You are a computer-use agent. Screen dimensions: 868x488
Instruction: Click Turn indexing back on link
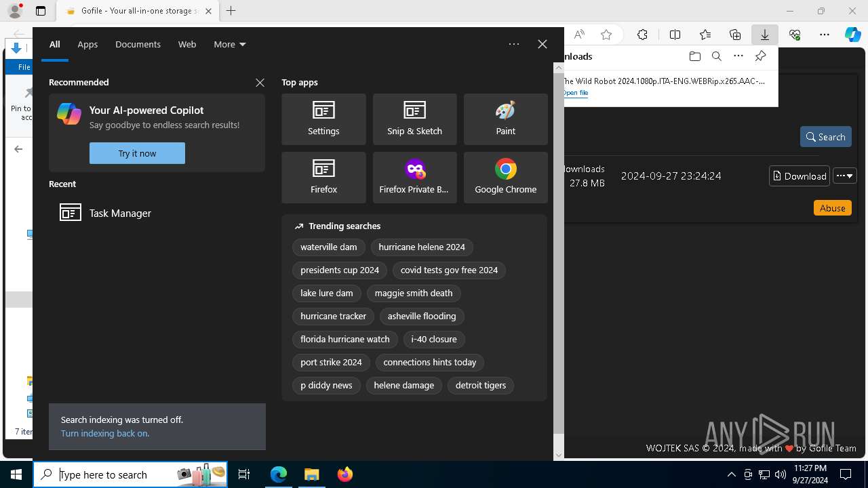coord(105,433)
